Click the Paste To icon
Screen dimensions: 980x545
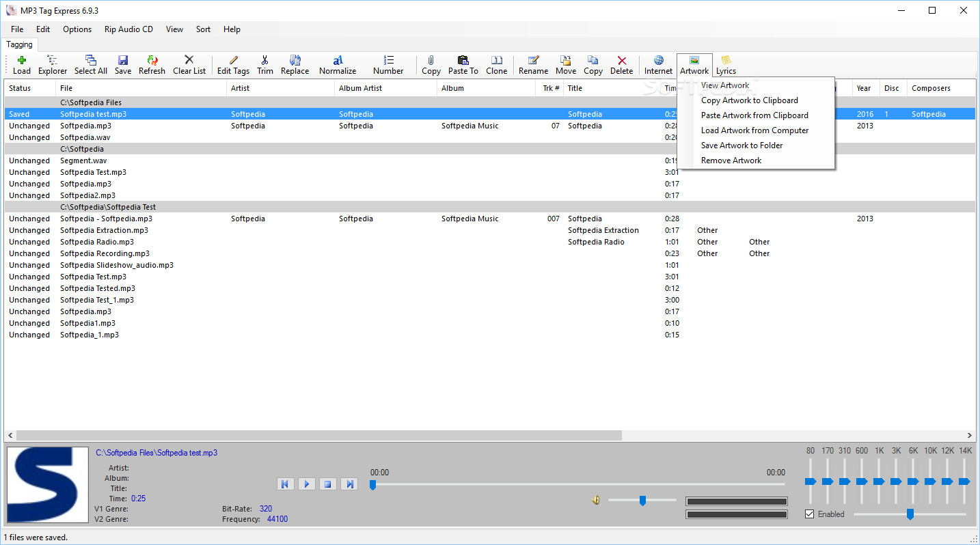[x=463, y=65]
